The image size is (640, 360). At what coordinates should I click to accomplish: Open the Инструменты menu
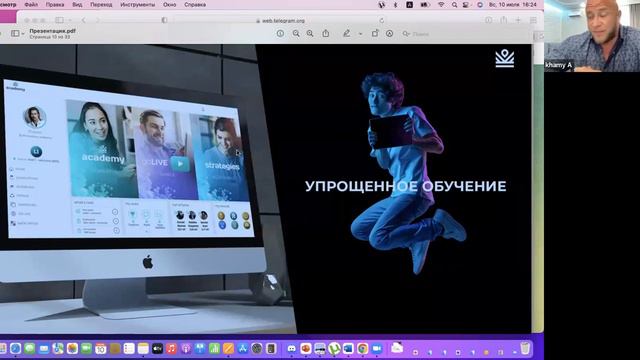138,5
